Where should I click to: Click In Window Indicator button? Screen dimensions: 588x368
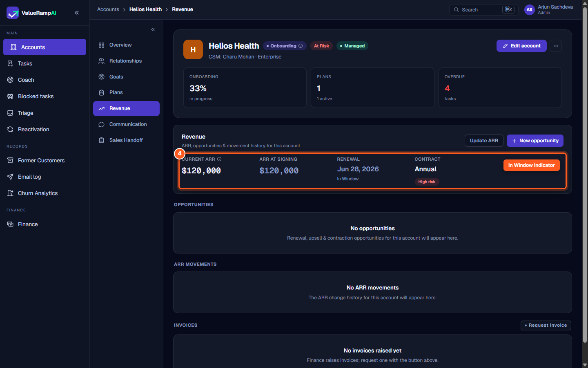click(531, 165)
